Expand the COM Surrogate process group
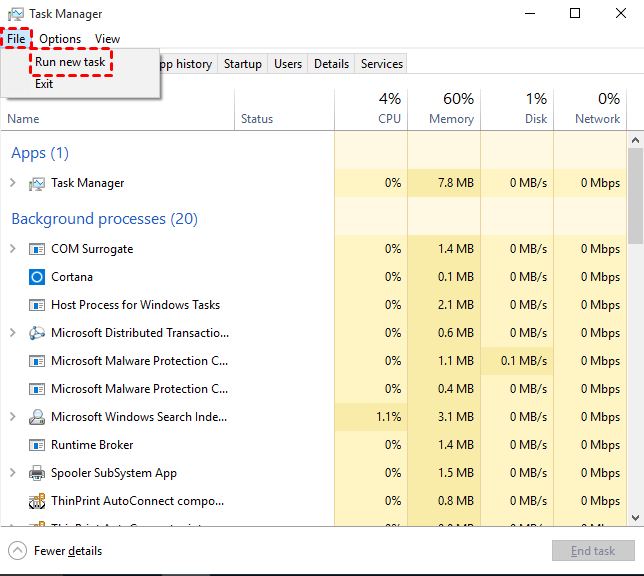The height and width of the screenshot is (576, 644). tap(13, 249)
